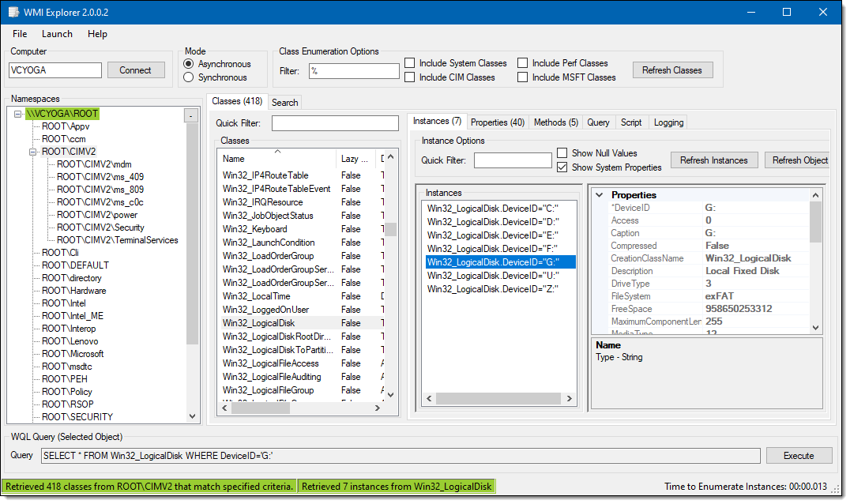Viewport: 850px width, 504px height.
Task: Click the WMI Explorer app icon in title bar
Action: tap(13, 12)
